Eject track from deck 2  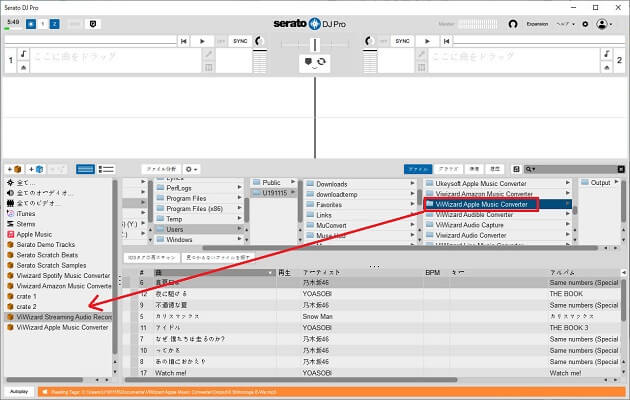pos(607,67)
